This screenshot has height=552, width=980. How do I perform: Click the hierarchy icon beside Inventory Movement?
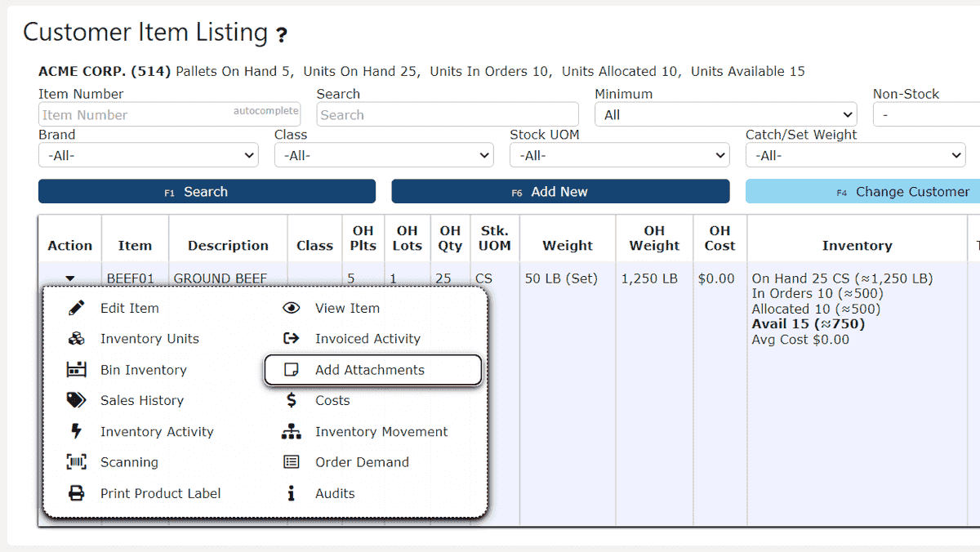[x=292, y=431]
